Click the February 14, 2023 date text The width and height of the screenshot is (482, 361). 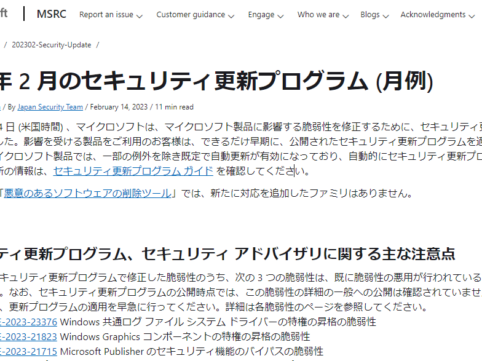tap(119, 107)
